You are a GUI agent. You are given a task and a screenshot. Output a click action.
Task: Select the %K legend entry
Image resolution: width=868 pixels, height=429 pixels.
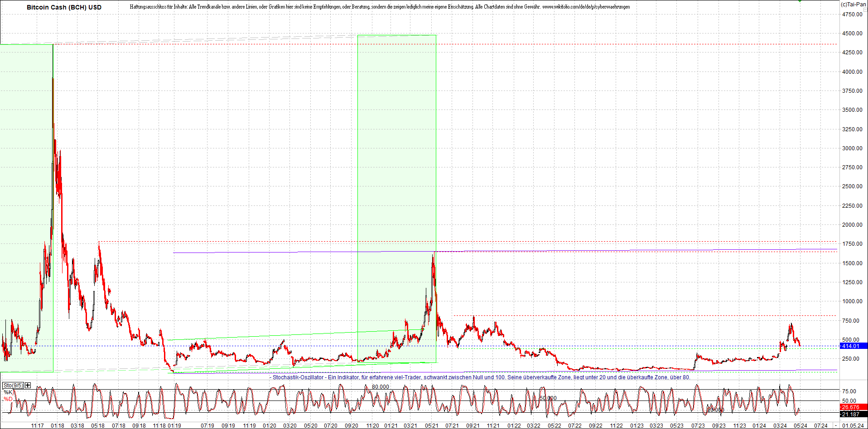8,392
